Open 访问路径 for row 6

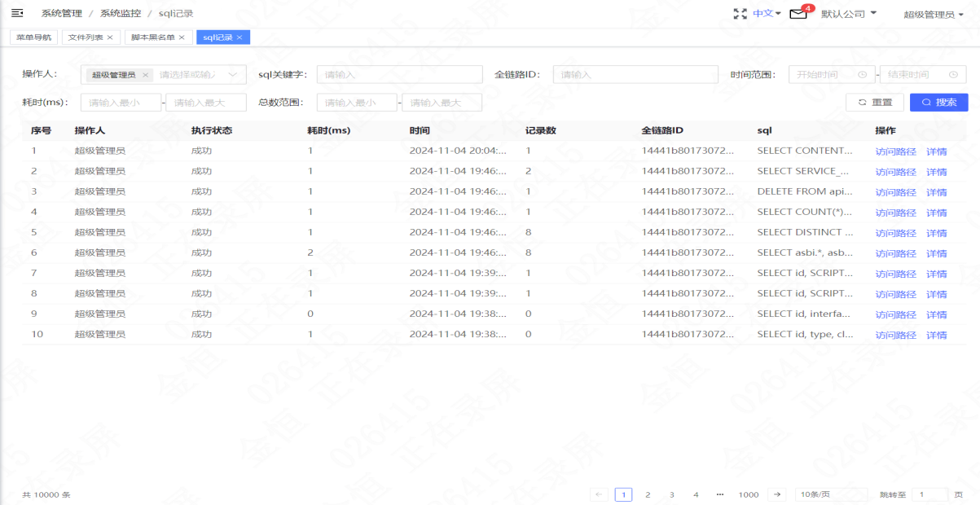tap(895, 253)
